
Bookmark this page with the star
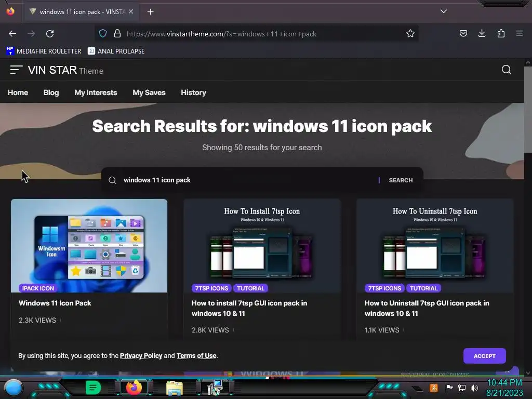coord(410,34)
